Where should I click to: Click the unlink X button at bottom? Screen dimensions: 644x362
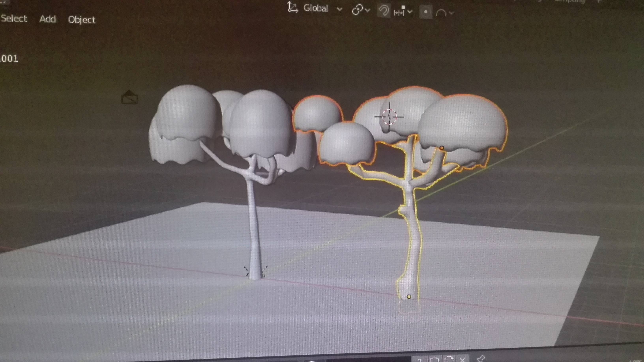tap(462, 359)
